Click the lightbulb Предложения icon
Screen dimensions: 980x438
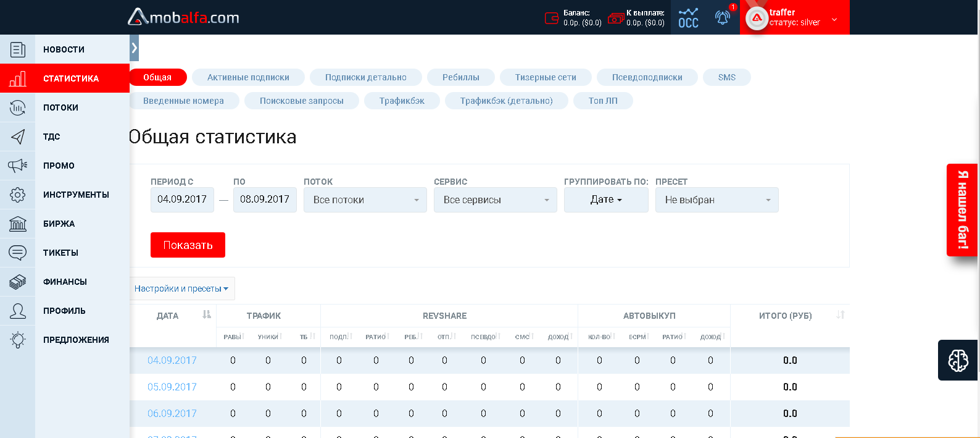click(17, 340)
